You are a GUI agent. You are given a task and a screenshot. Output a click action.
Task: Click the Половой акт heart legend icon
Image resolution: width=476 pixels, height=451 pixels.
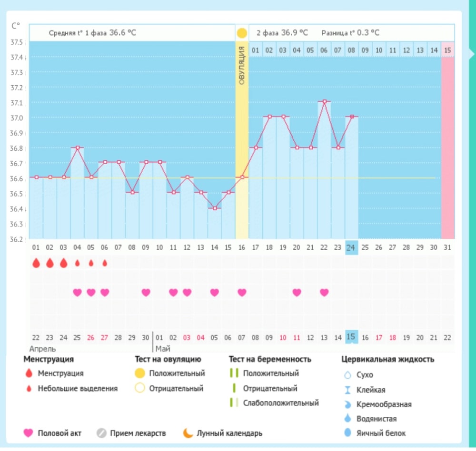[x=29, y=433]
